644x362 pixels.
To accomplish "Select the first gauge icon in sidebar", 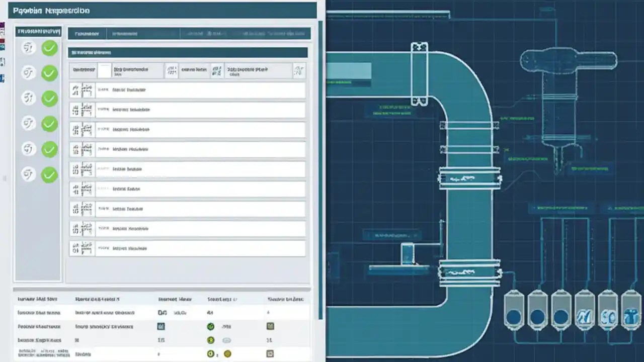I will tap(28, 47).
